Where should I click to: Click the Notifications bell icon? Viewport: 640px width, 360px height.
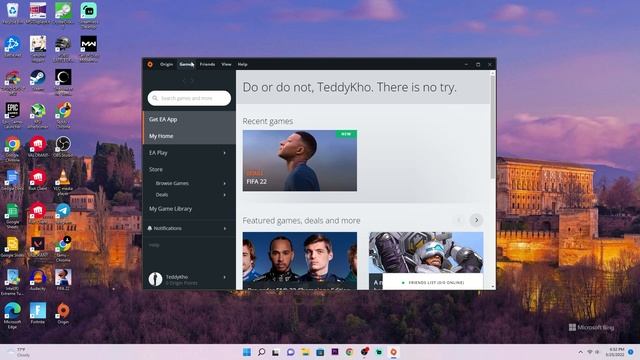tap(150, 228)
